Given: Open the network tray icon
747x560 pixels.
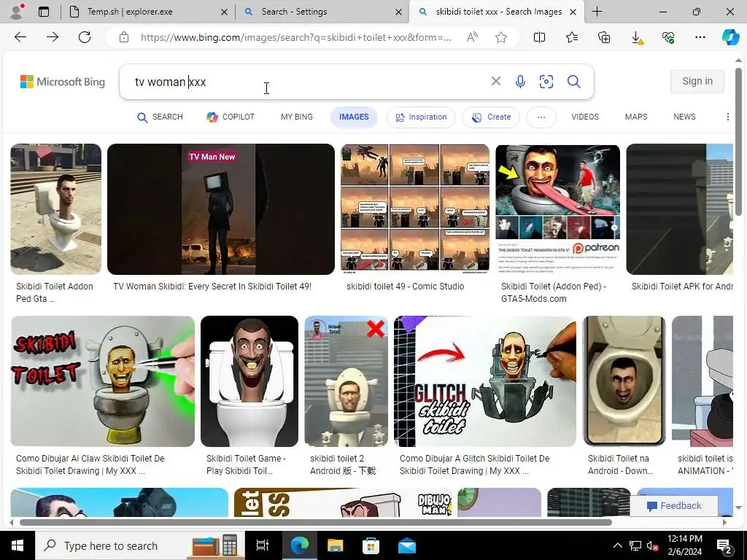Looking at the screenshot, I should tap(635, 545).
